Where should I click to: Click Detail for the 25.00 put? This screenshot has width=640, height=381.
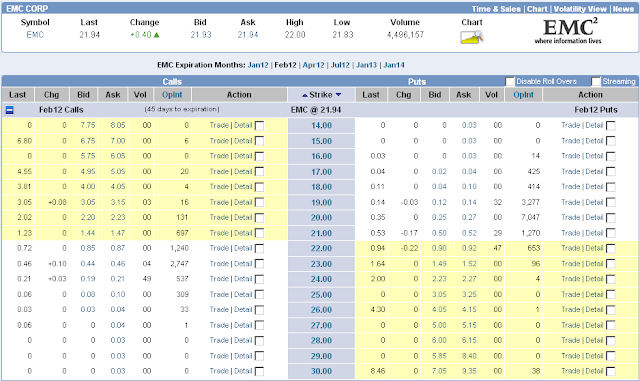[x=594, y=294]
